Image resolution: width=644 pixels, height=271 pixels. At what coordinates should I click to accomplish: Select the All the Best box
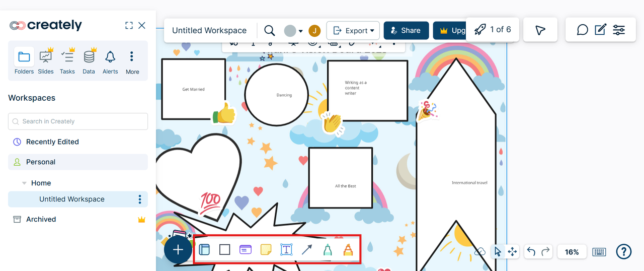coord(341,178)
